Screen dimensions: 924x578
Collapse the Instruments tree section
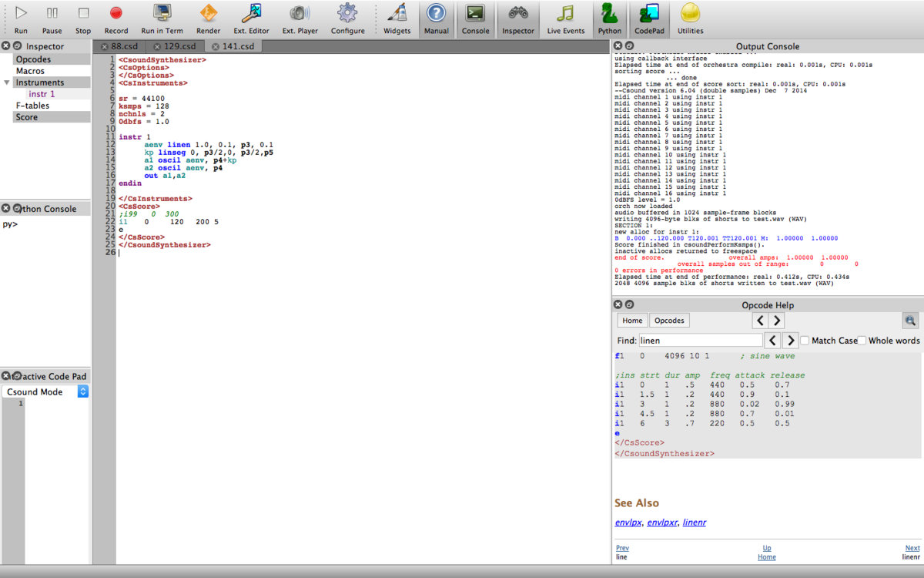click(x=7, y=82)
